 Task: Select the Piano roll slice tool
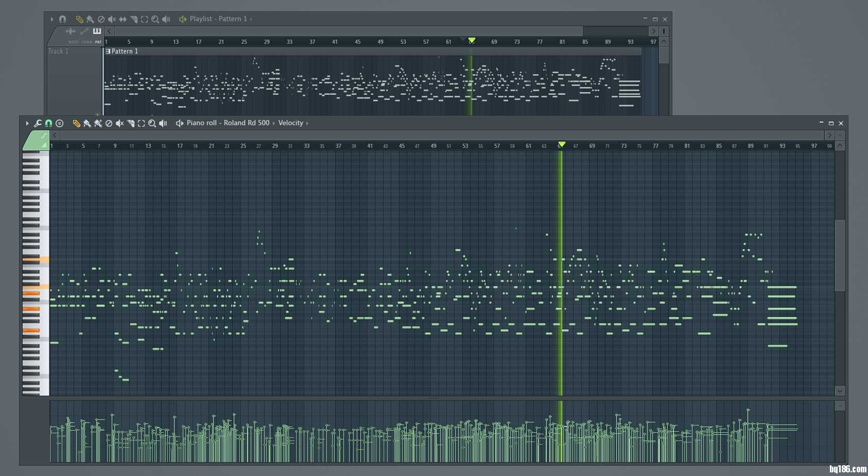(x=130, y=123)
